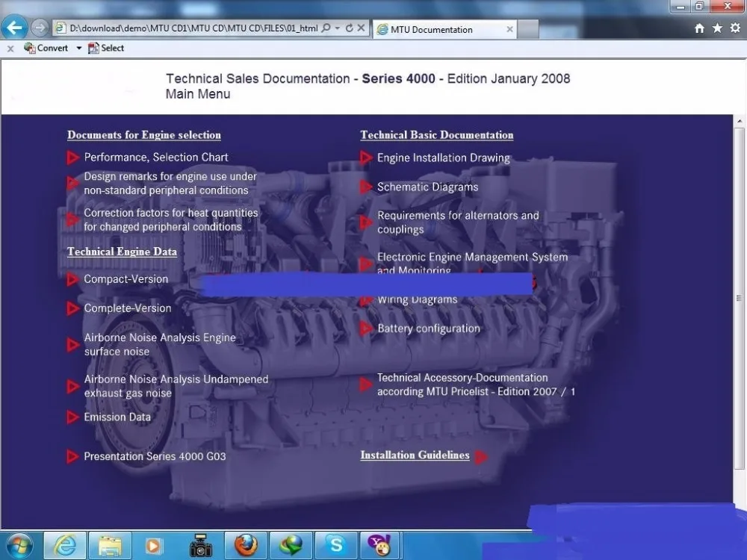This screenshot has width=747, height=560.
Task: Open the Installation Guidelines link
Action: click(415, 455)
